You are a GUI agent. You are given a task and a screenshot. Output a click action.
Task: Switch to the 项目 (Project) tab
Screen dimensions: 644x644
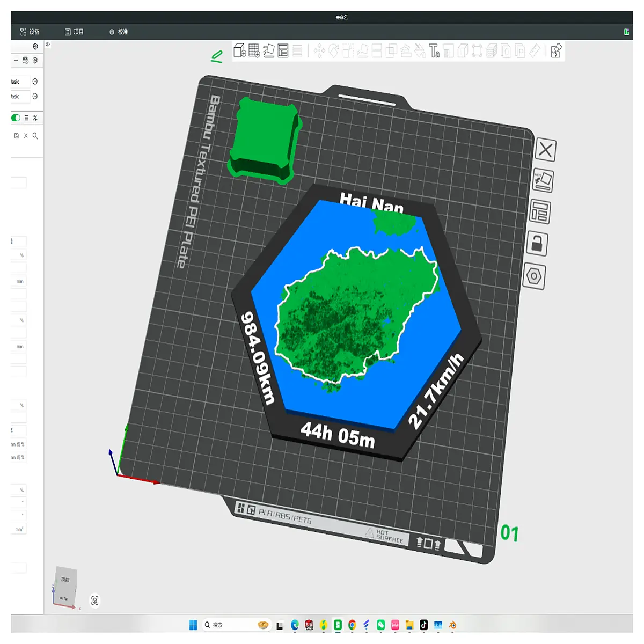(x=74, y=32)
